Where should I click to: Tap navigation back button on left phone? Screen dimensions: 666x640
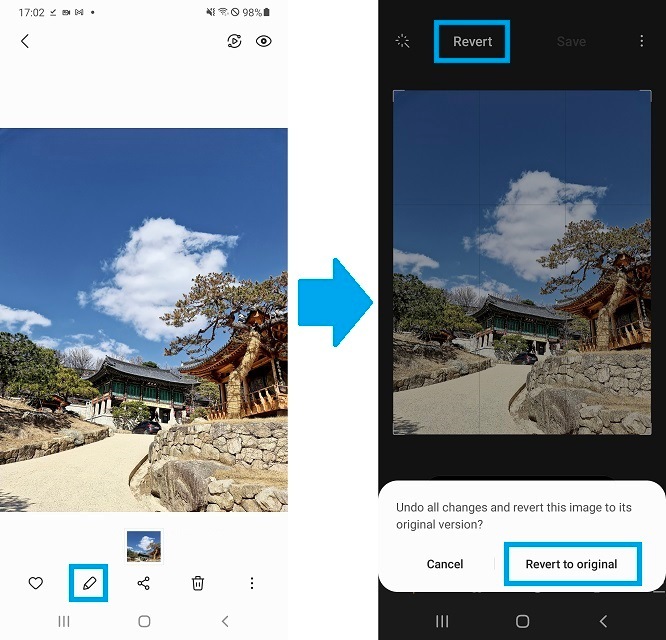coord(225,622)
